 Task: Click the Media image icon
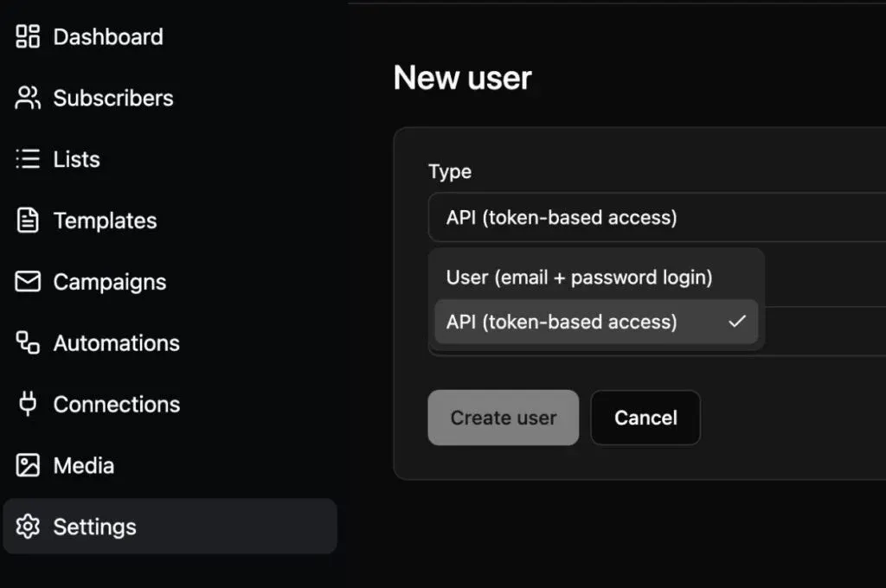point(28,465)
